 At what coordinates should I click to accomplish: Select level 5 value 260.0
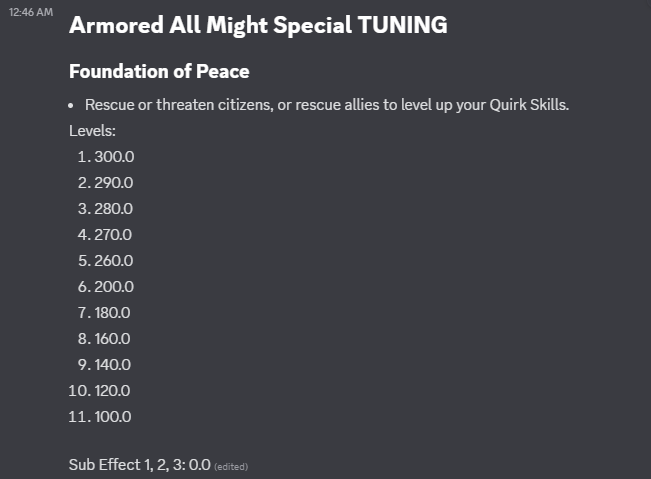tap(114, 261)
